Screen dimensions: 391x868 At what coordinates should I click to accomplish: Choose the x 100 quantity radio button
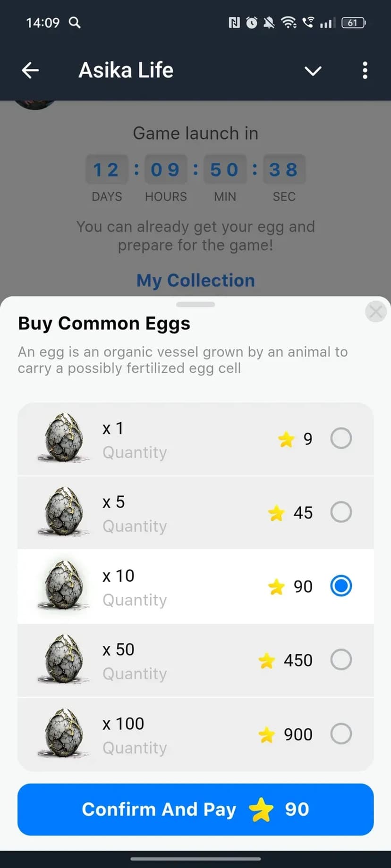(x=341, y=734)
